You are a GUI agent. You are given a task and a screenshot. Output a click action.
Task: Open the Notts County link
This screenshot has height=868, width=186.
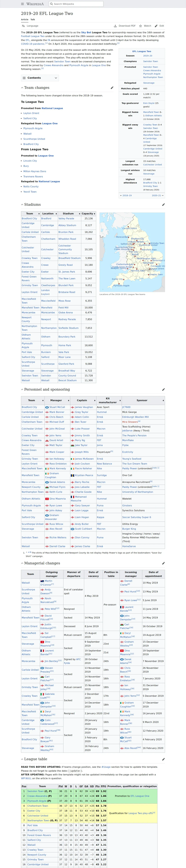(31, 186)
